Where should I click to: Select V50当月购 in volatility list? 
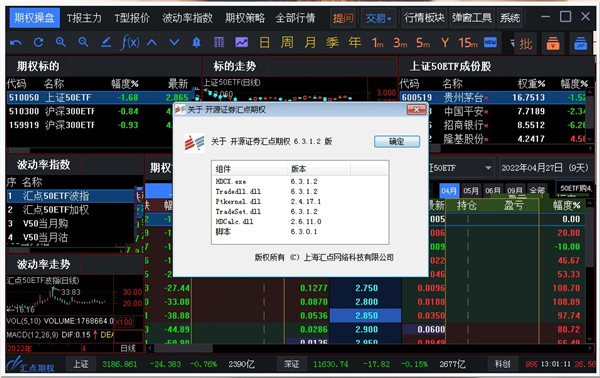(x=70, y=223)
